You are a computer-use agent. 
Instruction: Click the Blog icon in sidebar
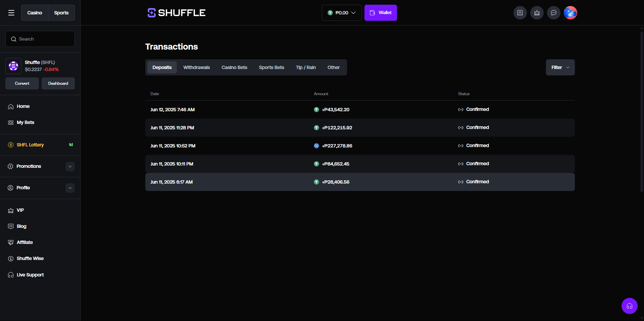(11, 226)
